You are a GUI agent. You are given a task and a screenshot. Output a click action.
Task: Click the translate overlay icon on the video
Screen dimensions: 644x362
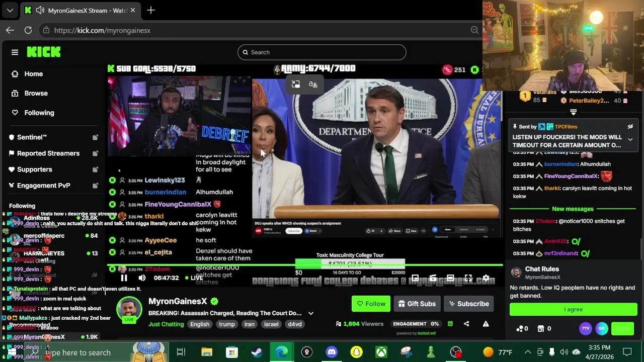313,84
